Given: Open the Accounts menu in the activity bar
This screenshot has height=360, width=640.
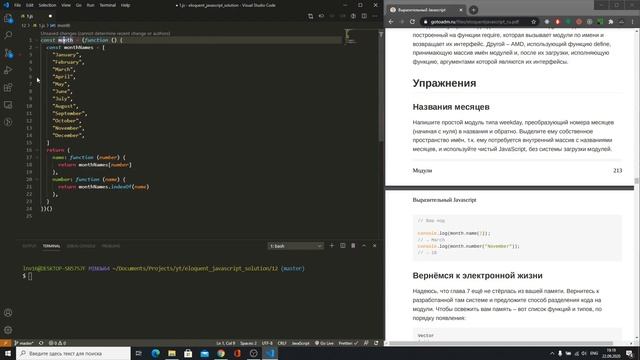Looking at the screenshot, I should coord(8,313).
